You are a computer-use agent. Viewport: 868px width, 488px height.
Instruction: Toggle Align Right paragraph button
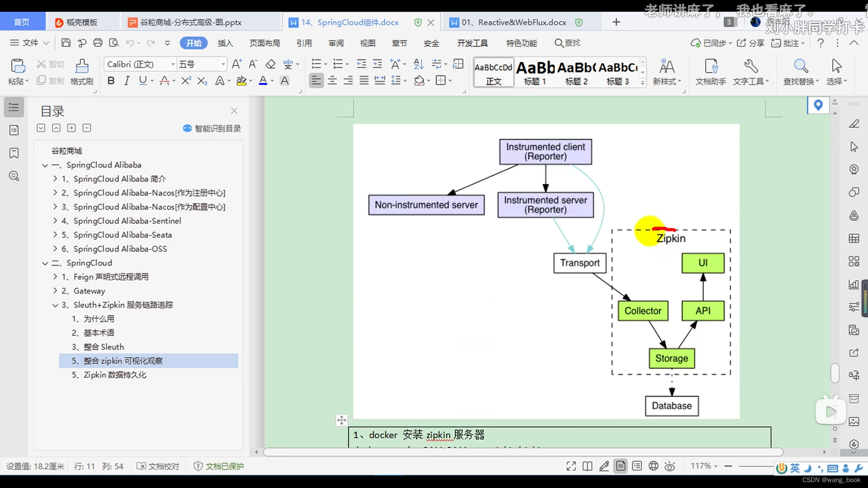tap(348, 81)
